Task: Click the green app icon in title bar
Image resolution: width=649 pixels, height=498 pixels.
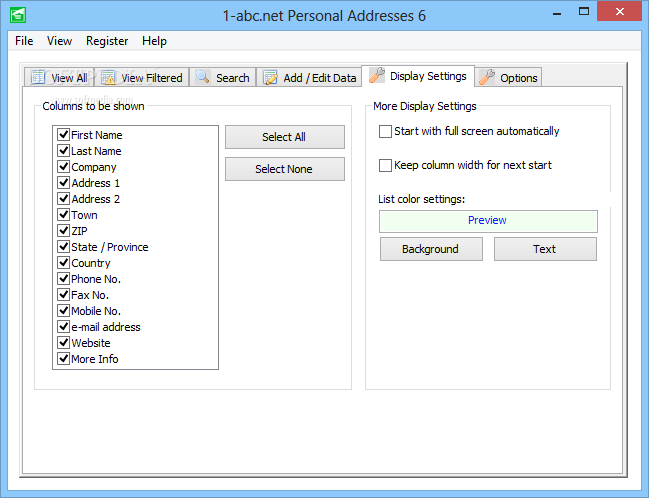Action: [18, 15]
